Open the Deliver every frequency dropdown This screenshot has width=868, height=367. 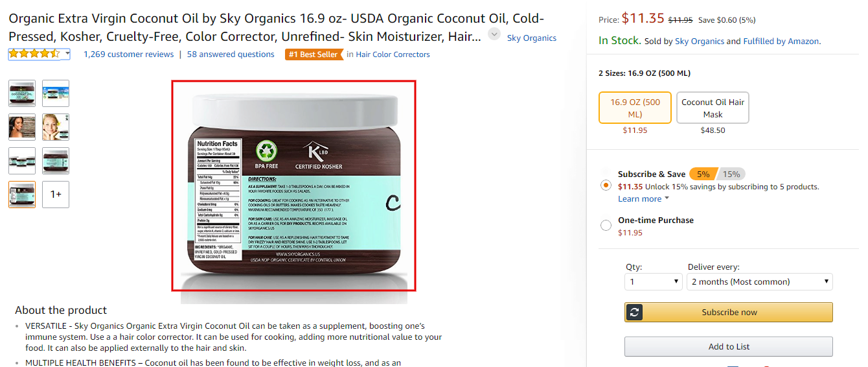click(759, 281)
